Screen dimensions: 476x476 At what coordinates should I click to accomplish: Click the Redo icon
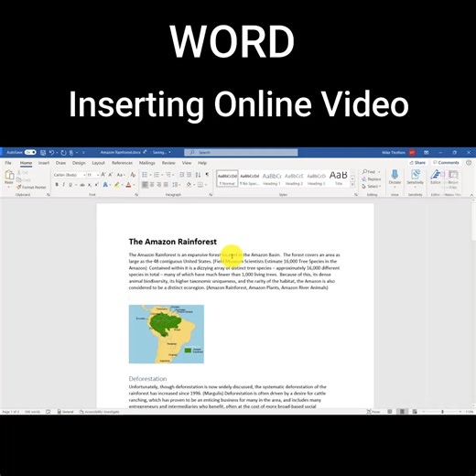coord(63,152)
